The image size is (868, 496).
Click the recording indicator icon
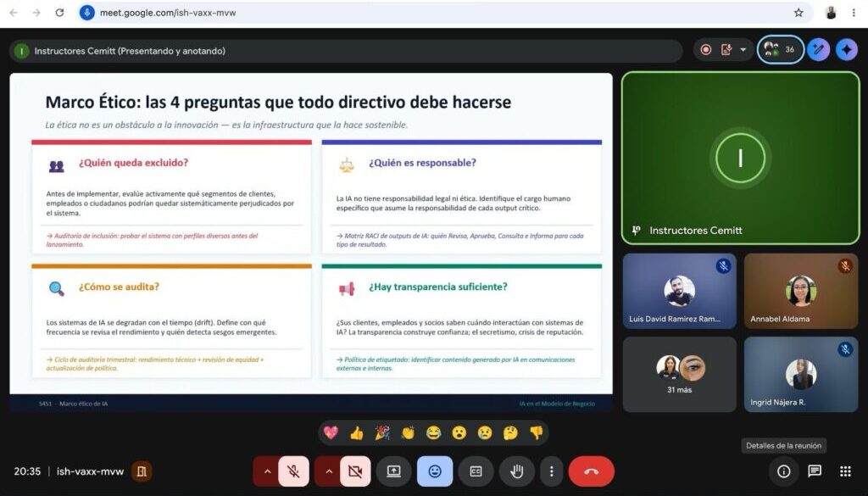click(706, 50)
